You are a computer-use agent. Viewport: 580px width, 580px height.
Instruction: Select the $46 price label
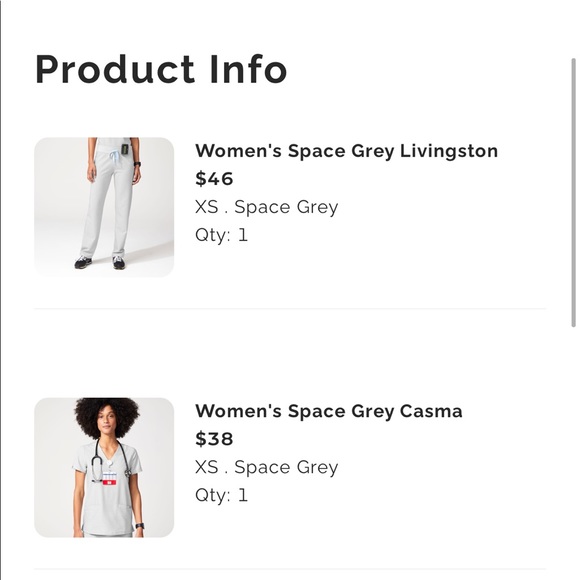pyautogui.click(x=214, y=179)
